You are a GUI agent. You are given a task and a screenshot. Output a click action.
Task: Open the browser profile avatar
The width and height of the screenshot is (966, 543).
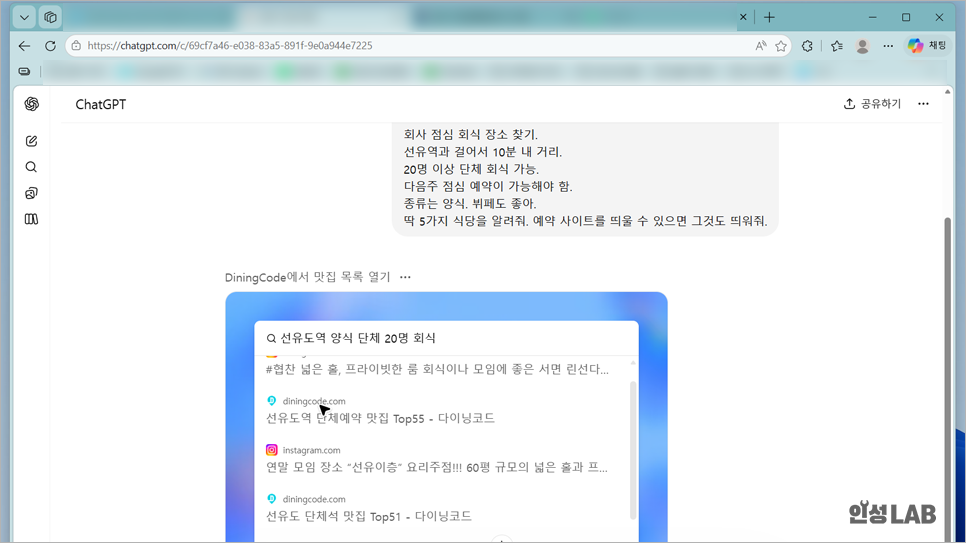point(862,46)
